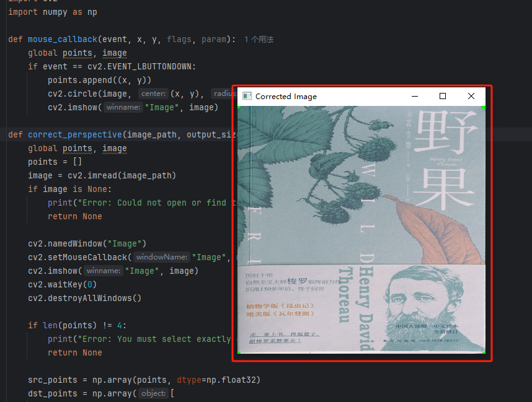532x402 pixels.
Task: Click the cv2.waitKey(0) line
Action: point(63,285)
